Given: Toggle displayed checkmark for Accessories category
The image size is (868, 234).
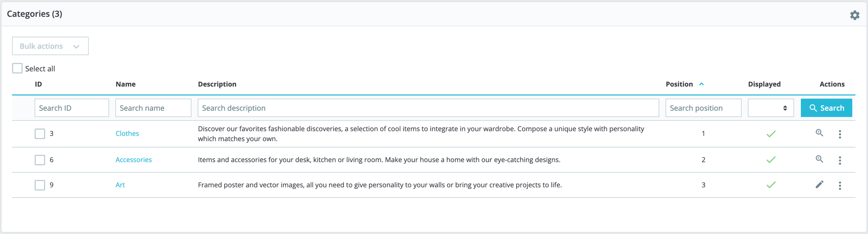Looking at the screenshot, I should [771, 160].
